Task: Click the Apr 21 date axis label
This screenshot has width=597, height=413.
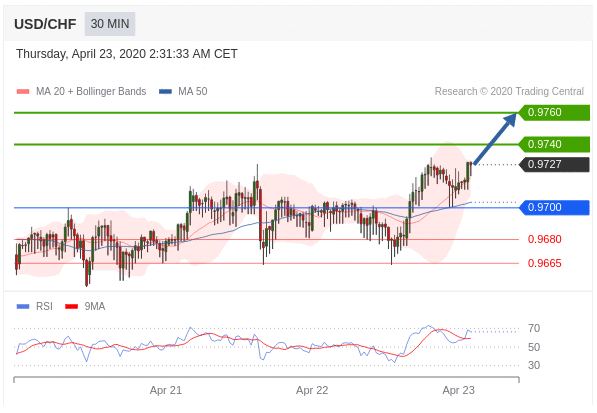Action: [x=166, y=391]
